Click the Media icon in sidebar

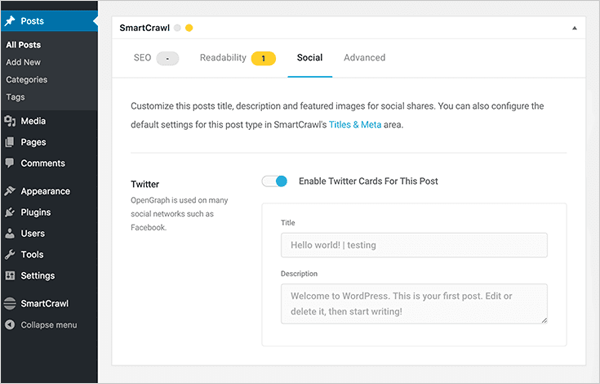tap(10, 121)
